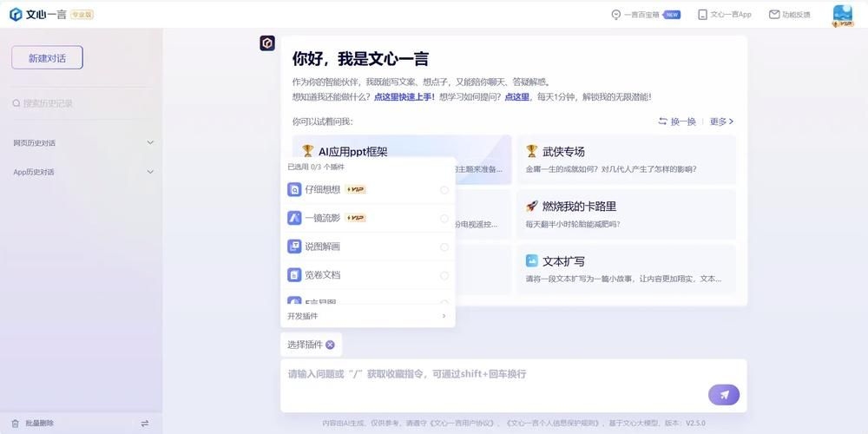Click the bot avatar icon beside greeting
The width and height of the screenshot is (868, 434).
click(267, 43)
